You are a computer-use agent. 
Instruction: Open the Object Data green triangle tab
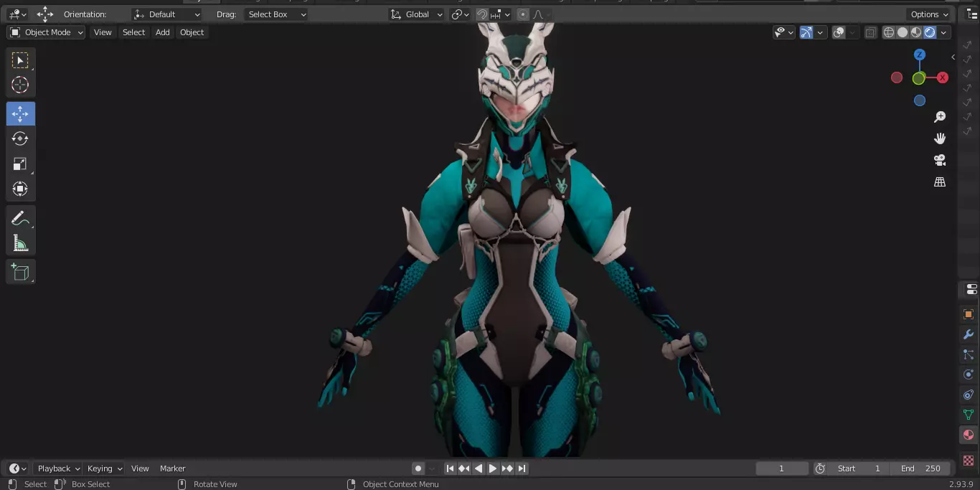(x=969, y=415)
